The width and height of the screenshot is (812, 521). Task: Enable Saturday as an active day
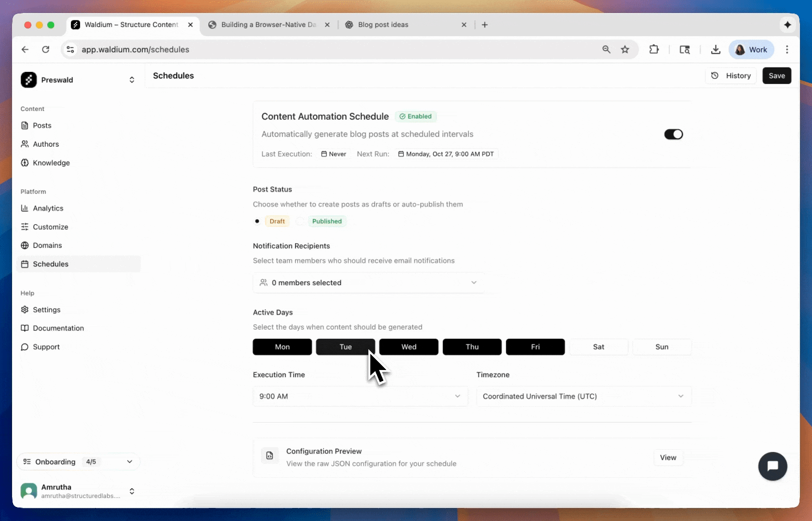[598, 347]
